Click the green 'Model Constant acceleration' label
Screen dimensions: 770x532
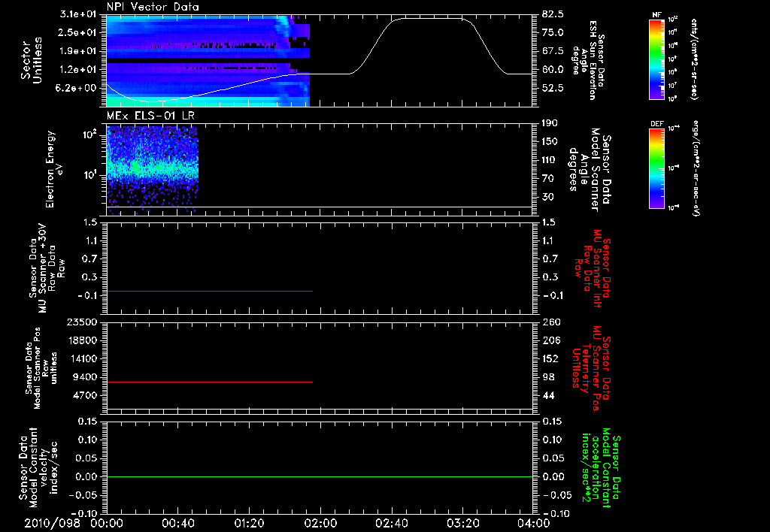tap(601, 467)
